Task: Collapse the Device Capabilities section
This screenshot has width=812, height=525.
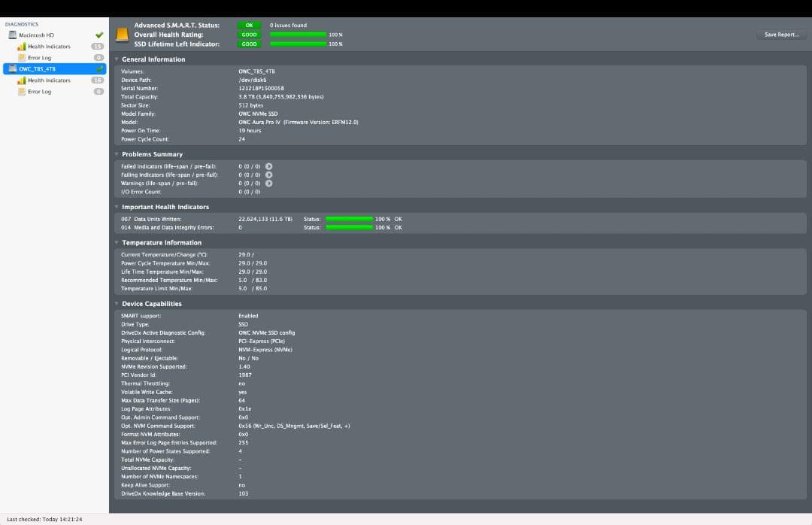Action: coord(117,304)
